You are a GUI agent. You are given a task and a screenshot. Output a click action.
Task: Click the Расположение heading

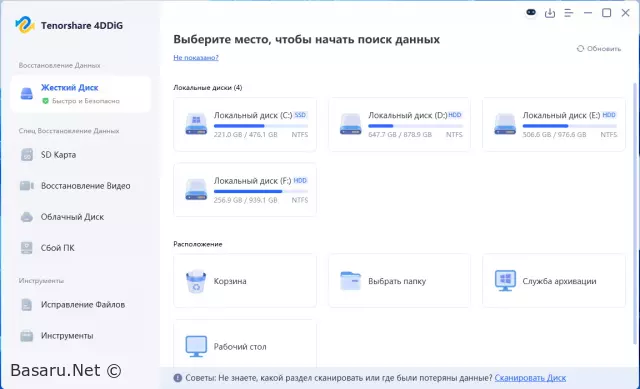[x=198, y=244]
